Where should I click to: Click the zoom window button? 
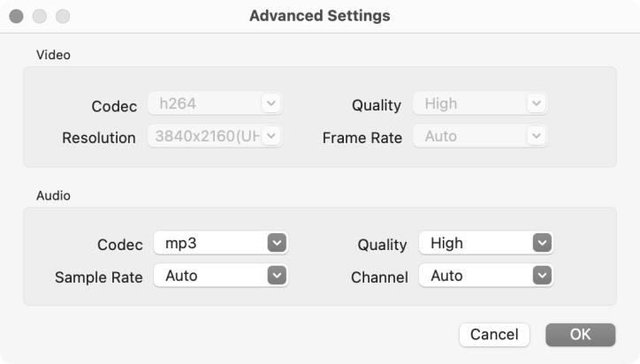(x=63, y=17)
